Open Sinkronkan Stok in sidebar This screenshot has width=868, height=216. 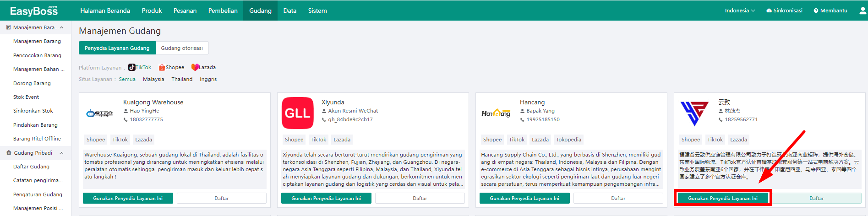coord(33,111)
